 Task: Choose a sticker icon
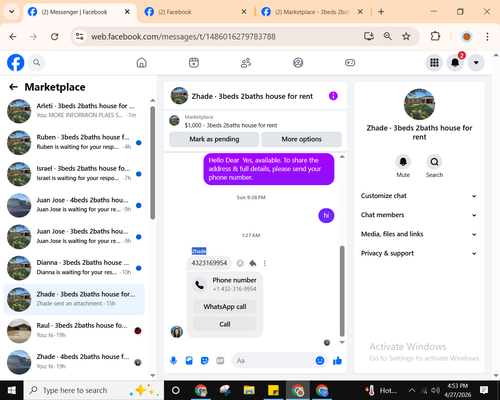pos(205,360)
